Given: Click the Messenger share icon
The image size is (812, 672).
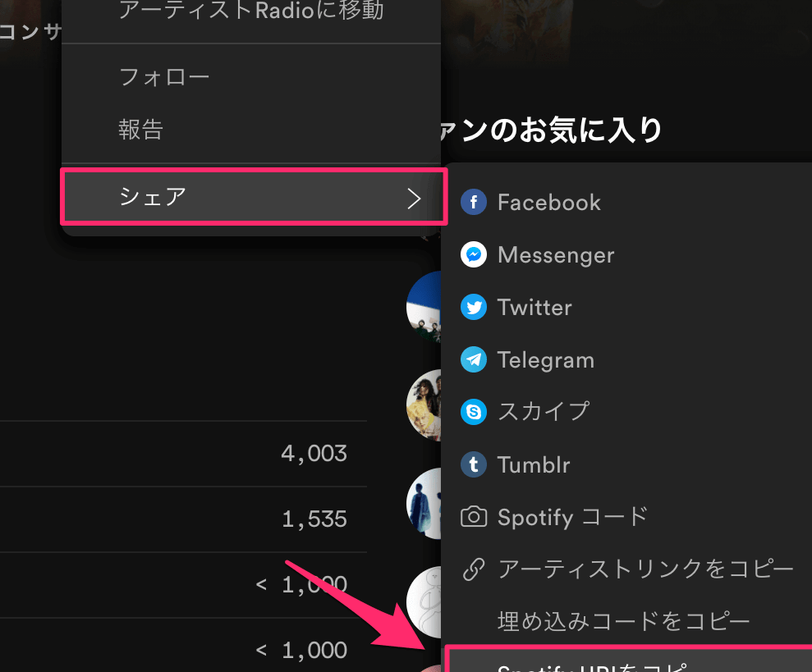Looking at the screenshot, I should tap(474, 254).
